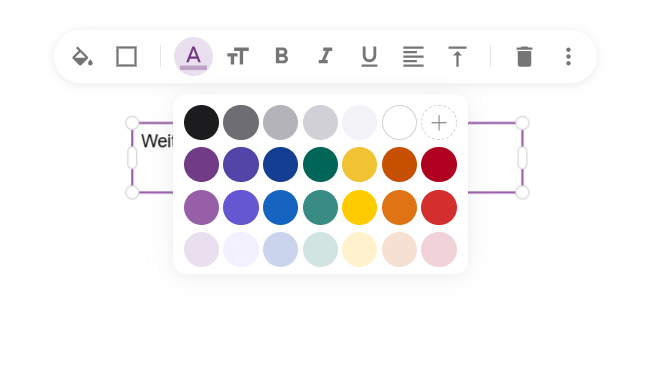This screenshot has height=374, width=646.
Task: Select the dark navy blue swatch
Action: click(281, 165)
